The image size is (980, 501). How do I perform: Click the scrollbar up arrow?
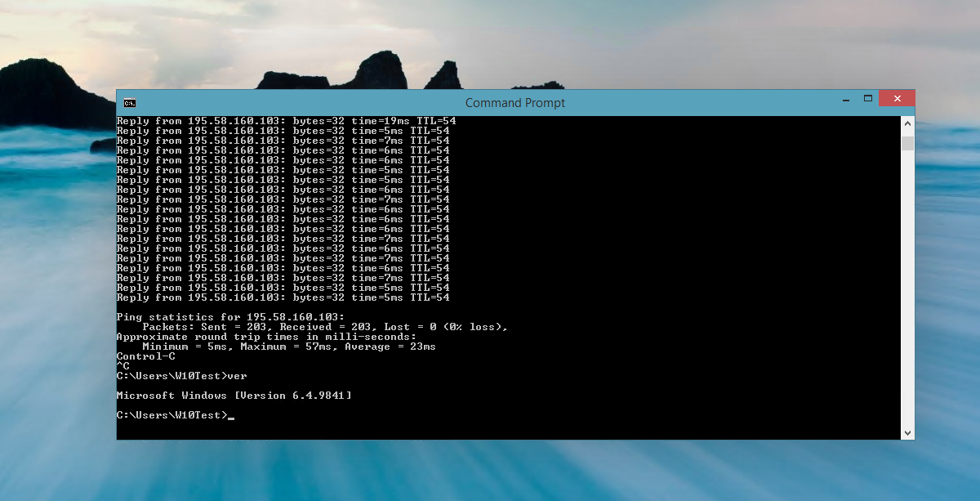907,123
